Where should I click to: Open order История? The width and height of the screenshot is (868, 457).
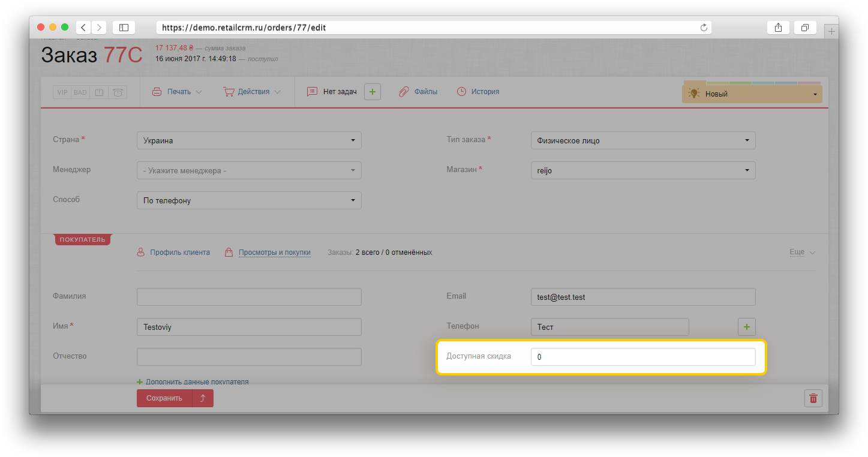coord(485,92)
